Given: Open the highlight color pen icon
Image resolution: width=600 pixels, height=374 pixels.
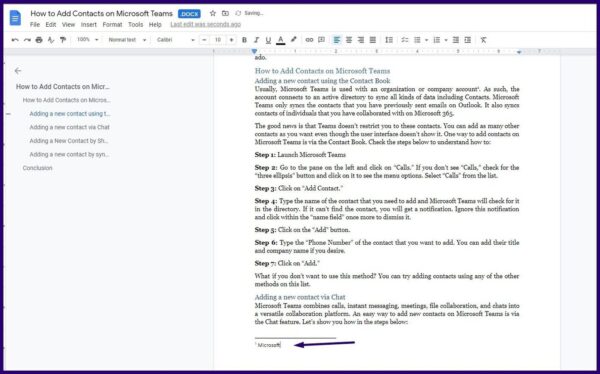Looking at the screenshot, I should 293,40.
